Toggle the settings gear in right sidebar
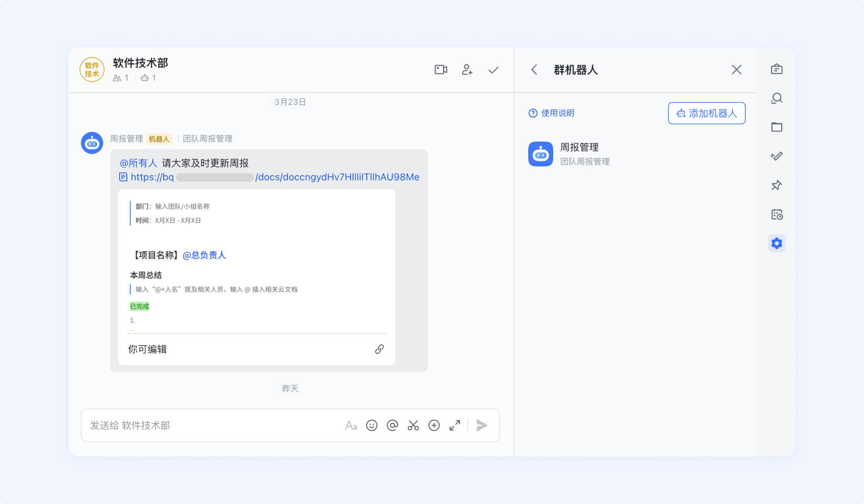Image resolution: width=864 pixels, height=504 pixels. [777, 243]
